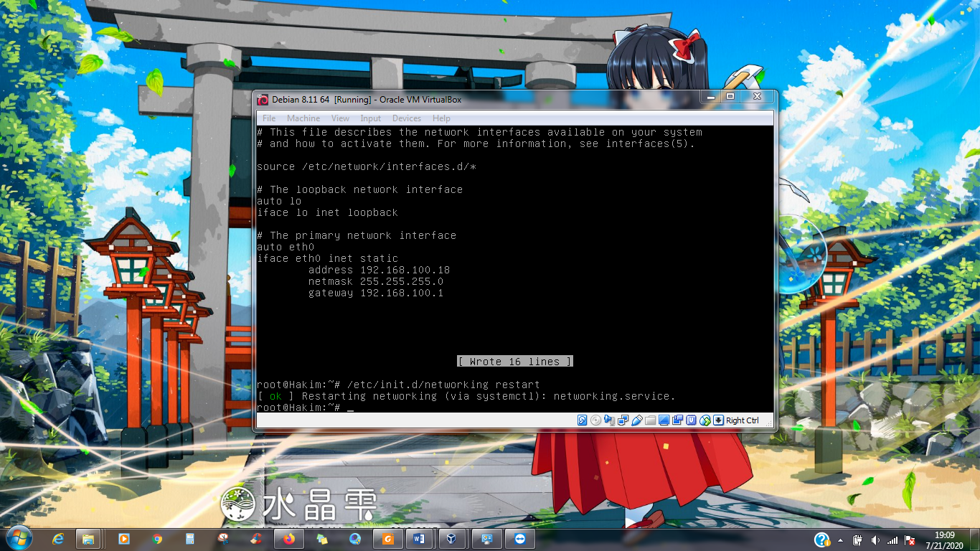Image resolution: width=980 pixels, height=551 pixels.
Task: Click the 'Restarting networking' ok output line
Action: (x=466, y=396)
